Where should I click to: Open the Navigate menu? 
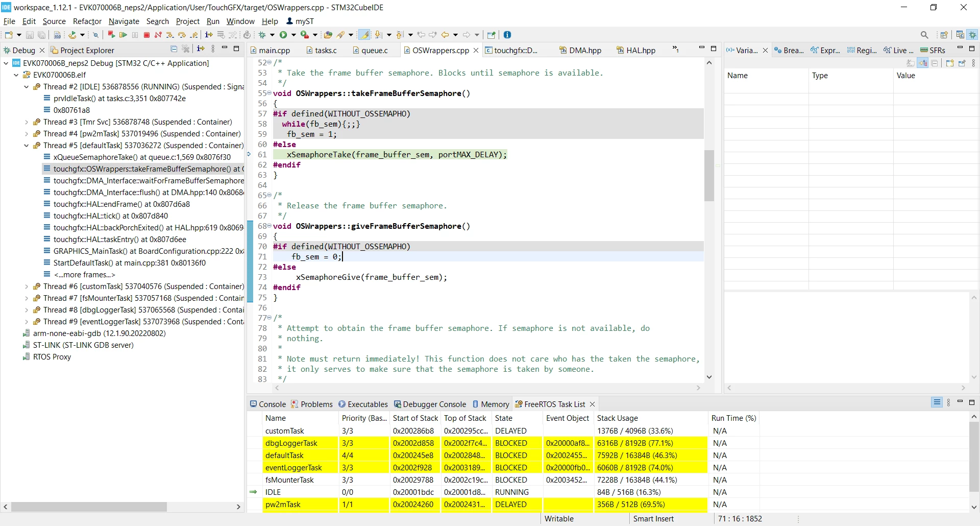pyautogui.click(x=124, y=21)
